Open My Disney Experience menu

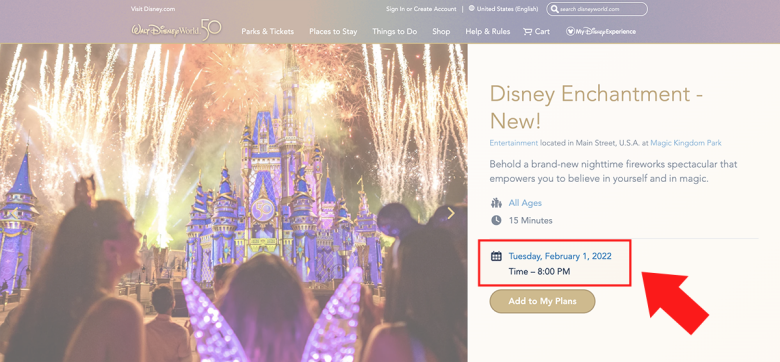point(601,31)
